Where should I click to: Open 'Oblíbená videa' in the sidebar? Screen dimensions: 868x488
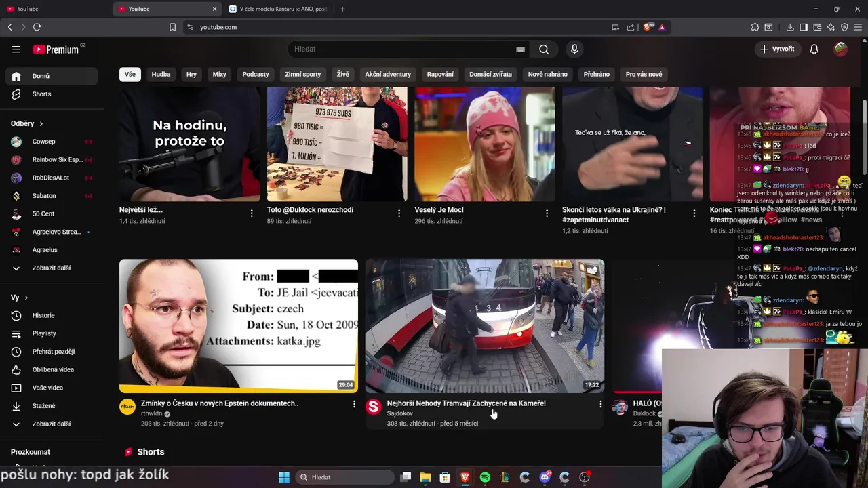(51, 369)
